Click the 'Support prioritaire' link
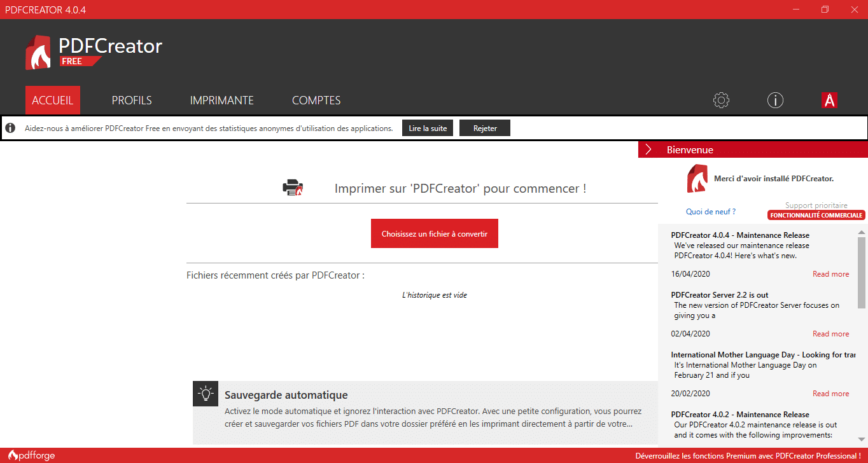 point(816,205)
